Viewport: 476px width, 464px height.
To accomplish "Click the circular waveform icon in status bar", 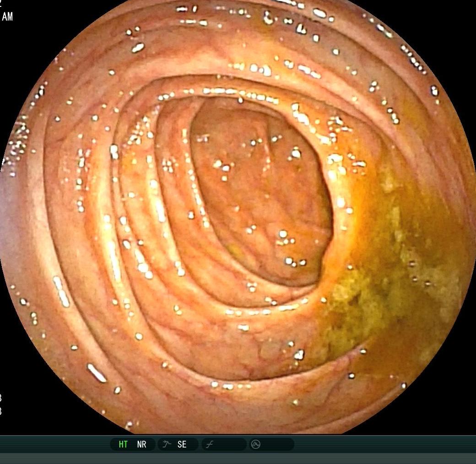I will click(255, 445).
